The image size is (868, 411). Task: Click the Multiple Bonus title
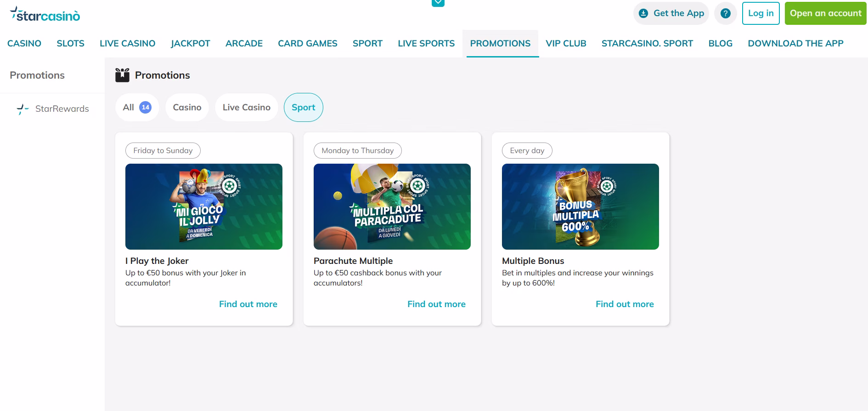point(533,261)
